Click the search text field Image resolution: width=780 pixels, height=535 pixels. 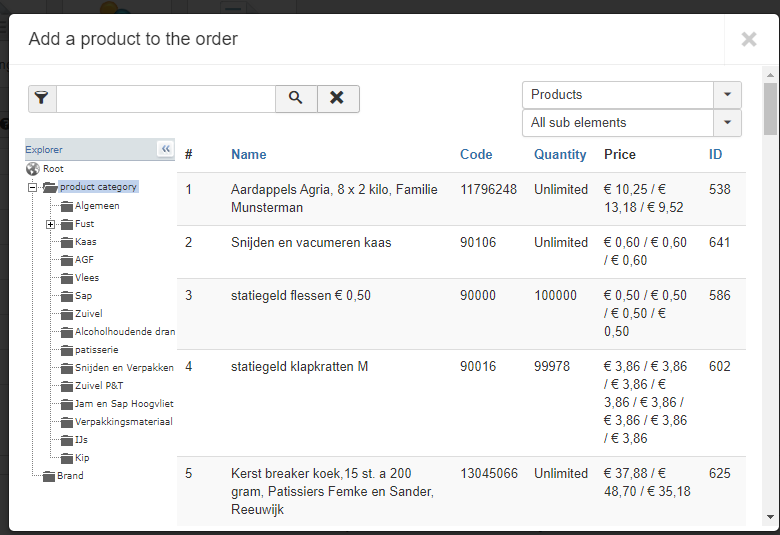coord(166,98)
